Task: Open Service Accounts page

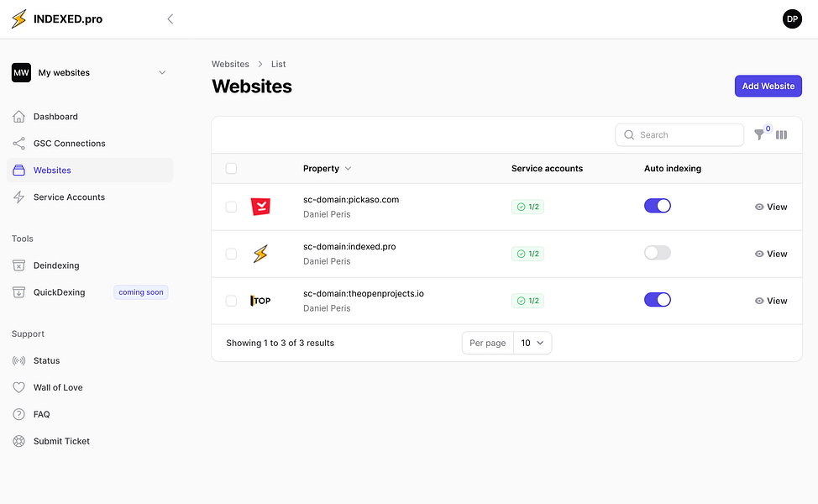Action: click(90, 197)
